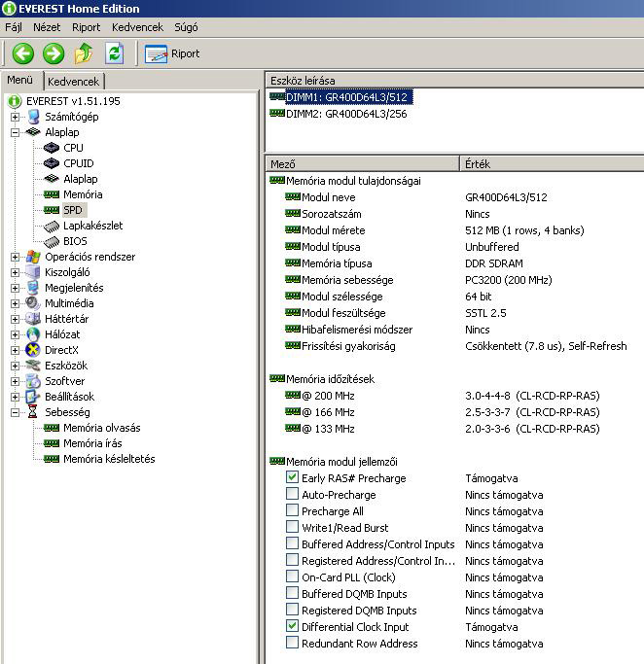Collapse the Sebesség tree node

16,412
